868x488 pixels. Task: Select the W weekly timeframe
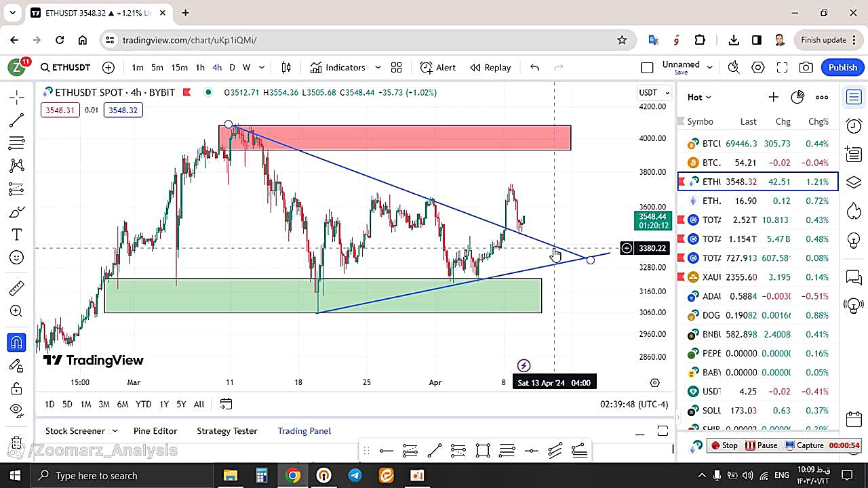coord(247,67)
